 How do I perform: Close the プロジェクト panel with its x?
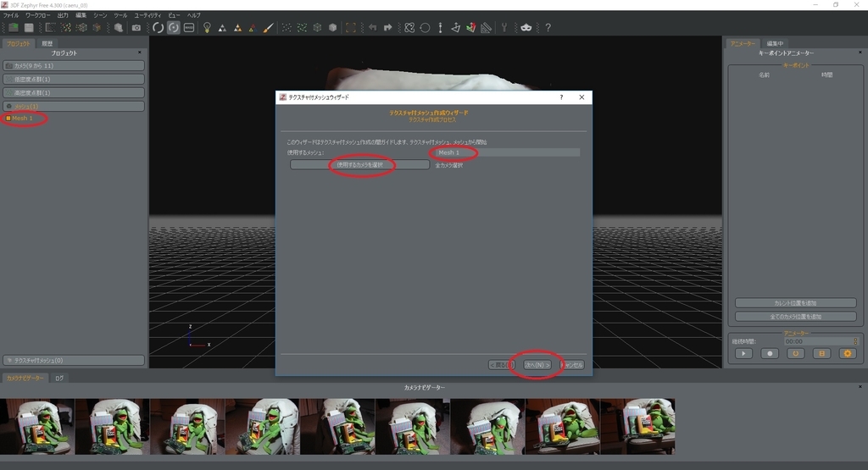[140, 53]
